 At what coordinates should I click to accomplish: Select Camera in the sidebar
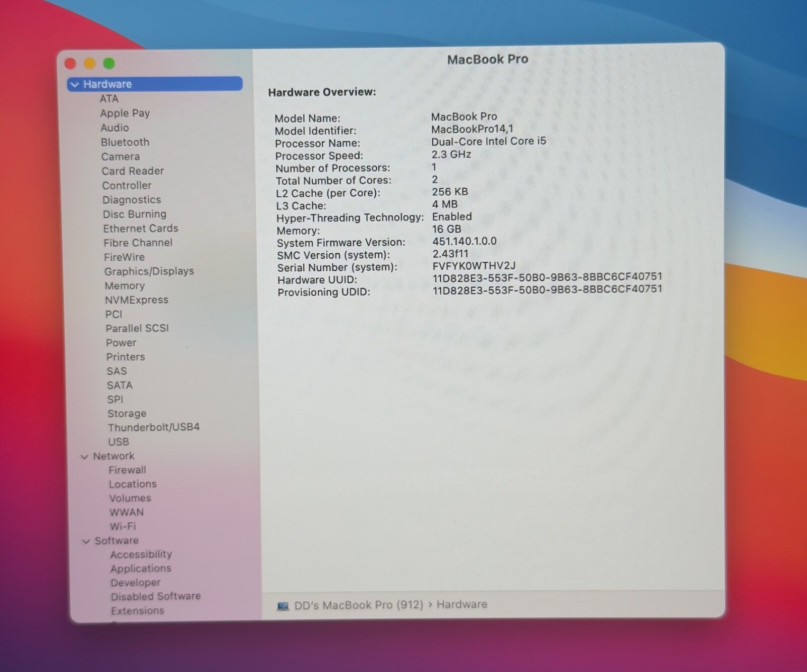tap(121, 157)
